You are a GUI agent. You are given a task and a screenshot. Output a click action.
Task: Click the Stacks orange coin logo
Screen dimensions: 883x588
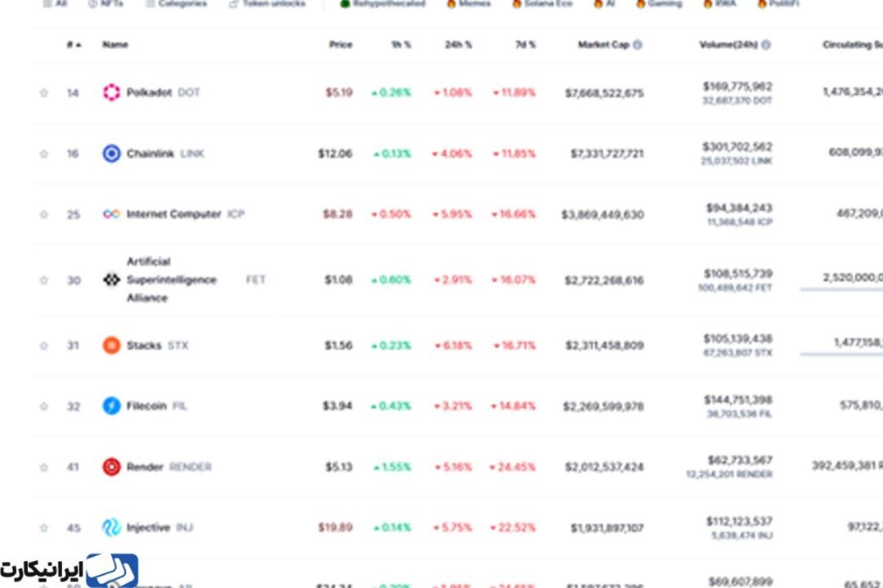[111, 345]
